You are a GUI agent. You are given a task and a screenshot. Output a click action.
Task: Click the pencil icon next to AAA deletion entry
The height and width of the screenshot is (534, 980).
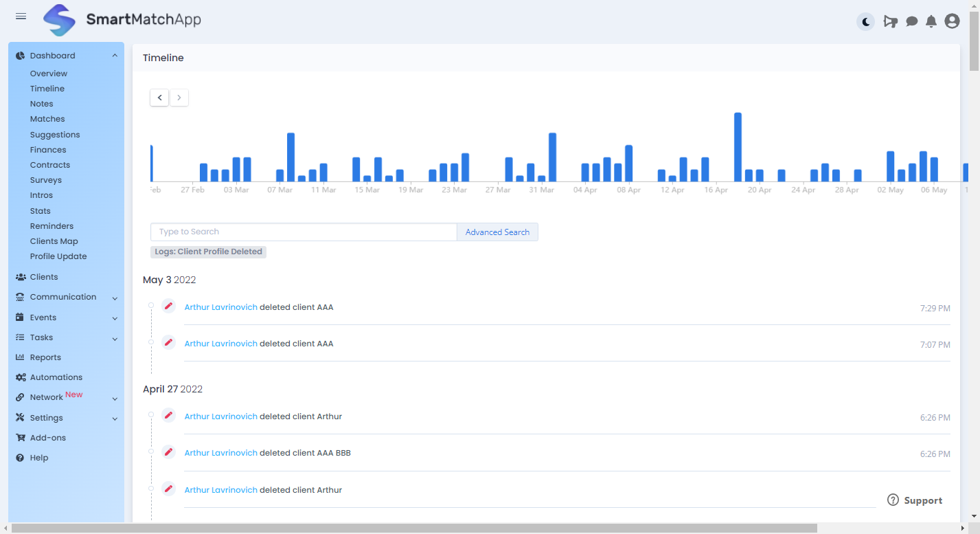click(x=168, y=306)
